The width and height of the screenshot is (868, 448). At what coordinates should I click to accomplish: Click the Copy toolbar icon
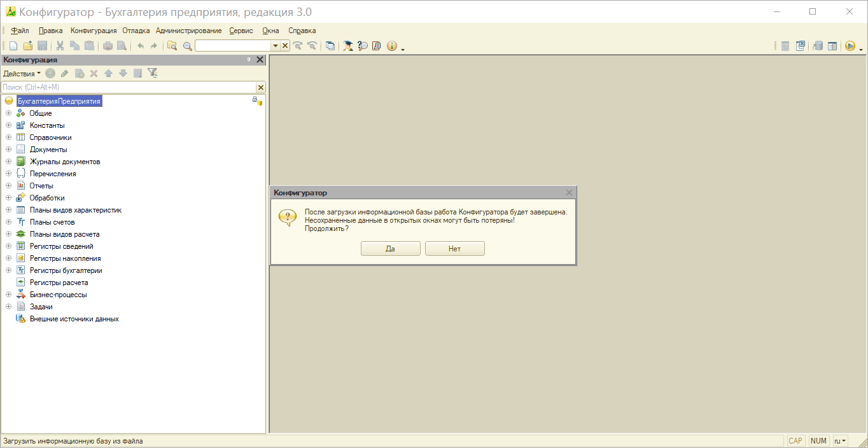pos(74,46)
